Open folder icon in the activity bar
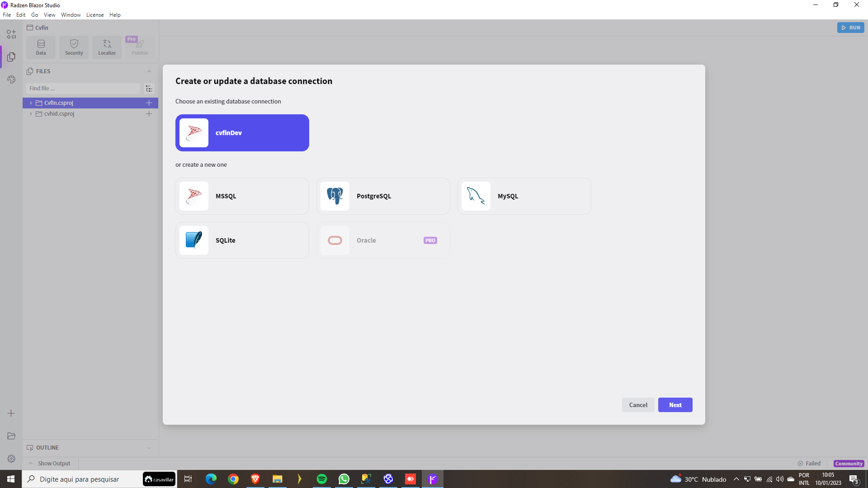The width and height of the screenshot is (868, 488). click(11, 436)
